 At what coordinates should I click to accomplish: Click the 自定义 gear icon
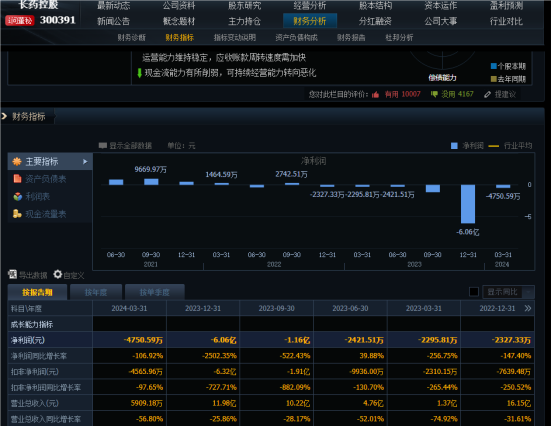(x=58, y=274)
